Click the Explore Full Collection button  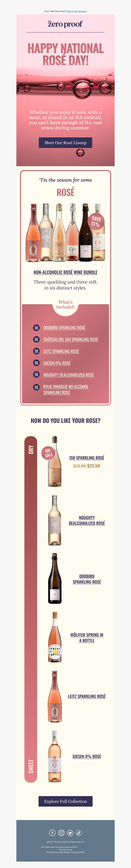click(x=65, y=801)
